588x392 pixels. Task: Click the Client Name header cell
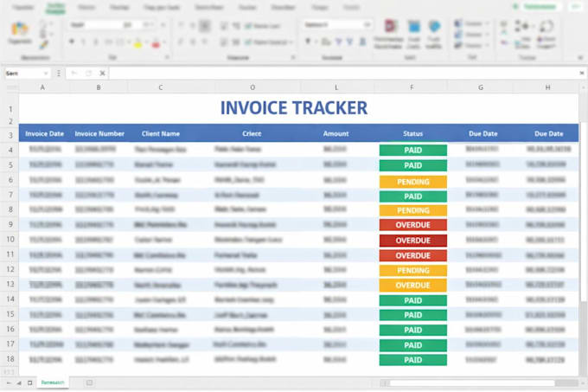tap(161, 133)
